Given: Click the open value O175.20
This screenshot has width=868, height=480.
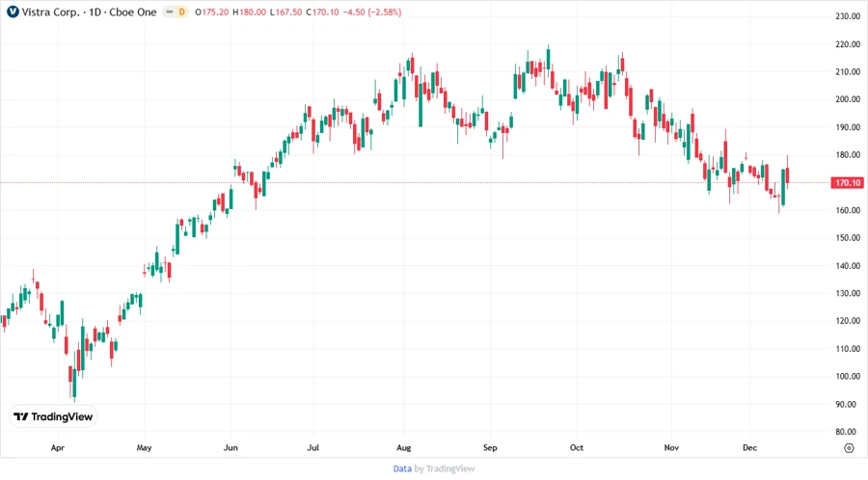Looking at the screenshot, I should coord(211,12).
